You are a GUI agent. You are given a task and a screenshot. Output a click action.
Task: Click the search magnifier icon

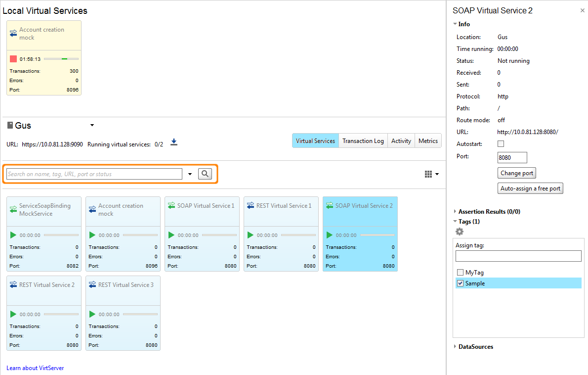click(205, 174)
